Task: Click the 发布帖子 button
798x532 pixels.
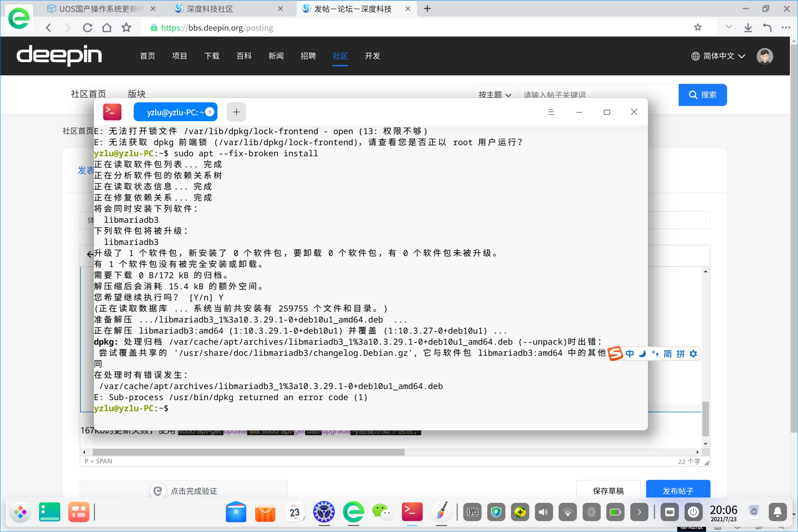Action: coord(678,490)
